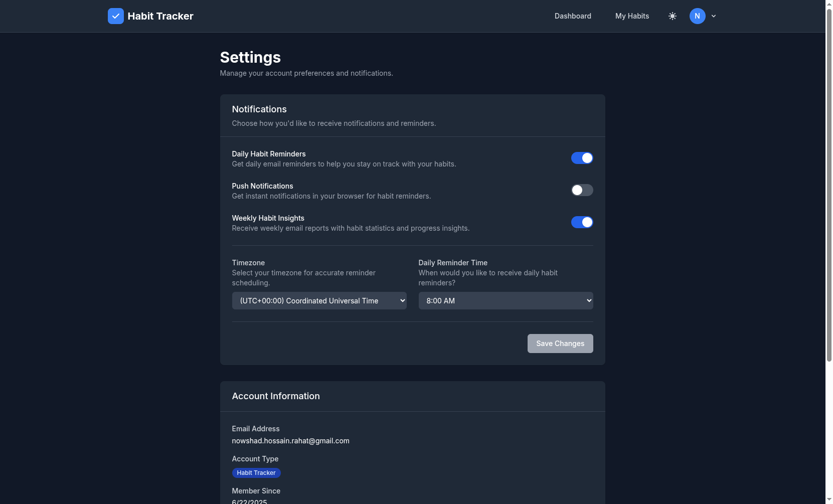Screen dimensions: 833x504
Task: Click the email address nowshad.hossain.rahat@gmail.com
Action: (x=290, y=441)
